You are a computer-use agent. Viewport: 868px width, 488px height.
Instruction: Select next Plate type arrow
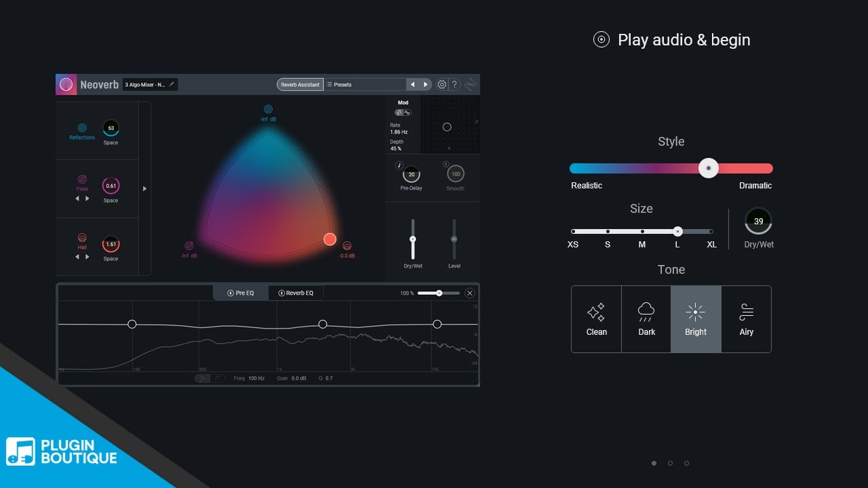(x=87, y=199)
